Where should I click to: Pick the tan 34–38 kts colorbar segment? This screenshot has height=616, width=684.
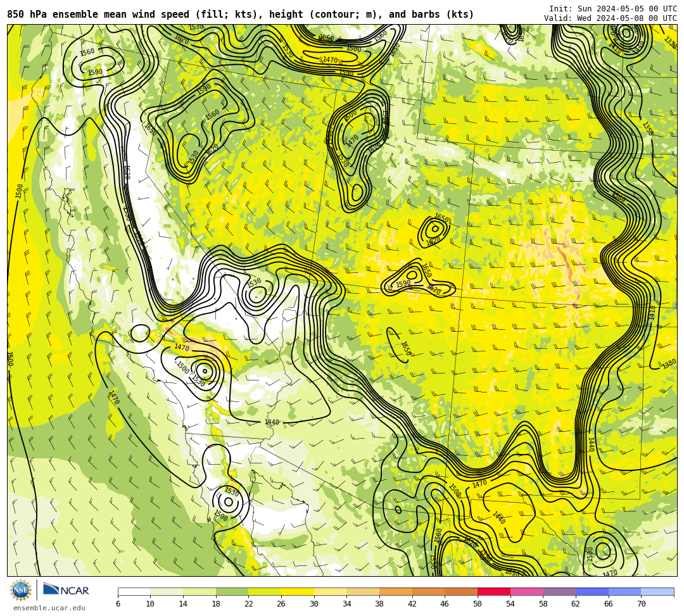click(363, 591)
